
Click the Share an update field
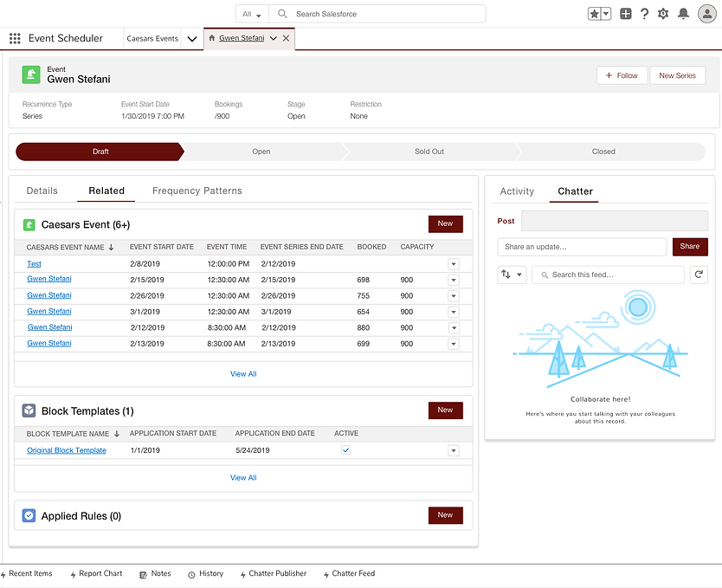tap(582, 247)
